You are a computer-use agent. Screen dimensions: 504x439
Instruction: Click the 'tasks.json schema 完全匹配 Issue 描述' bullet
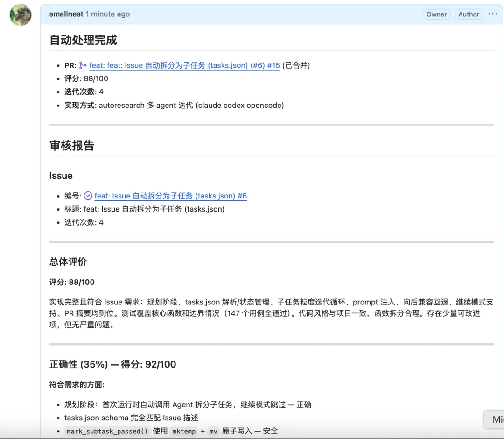coord(131,418)
